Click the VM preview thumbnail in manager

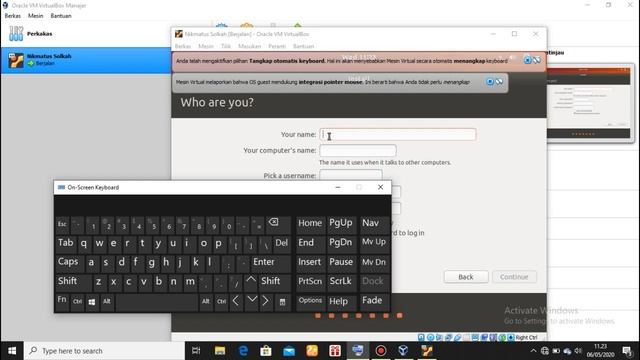click(589, 103)
